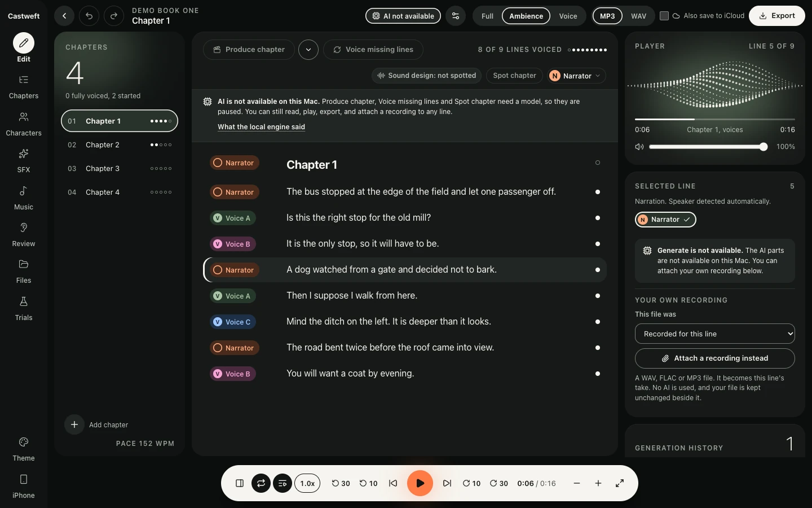Viewport: 812px width, 508px height.
Task: Select the WAV export format
Action: (638, 16)
